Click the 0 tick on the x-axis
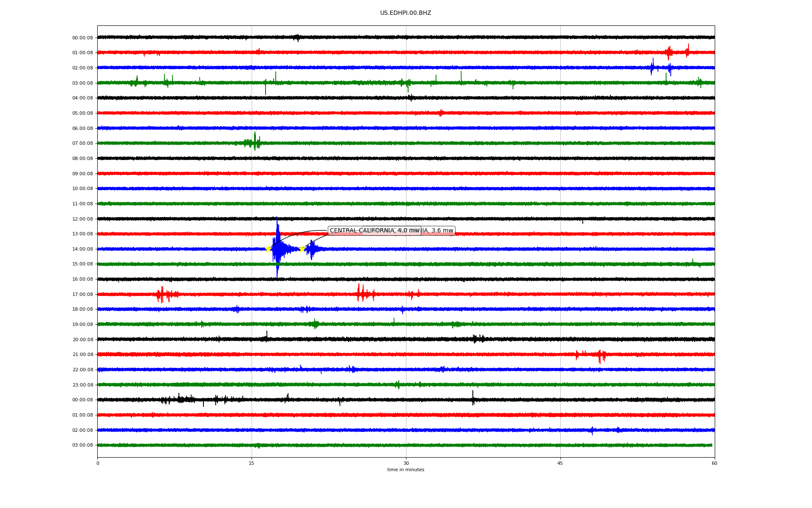This screenshot has height=508, width=812. point(98,463)
